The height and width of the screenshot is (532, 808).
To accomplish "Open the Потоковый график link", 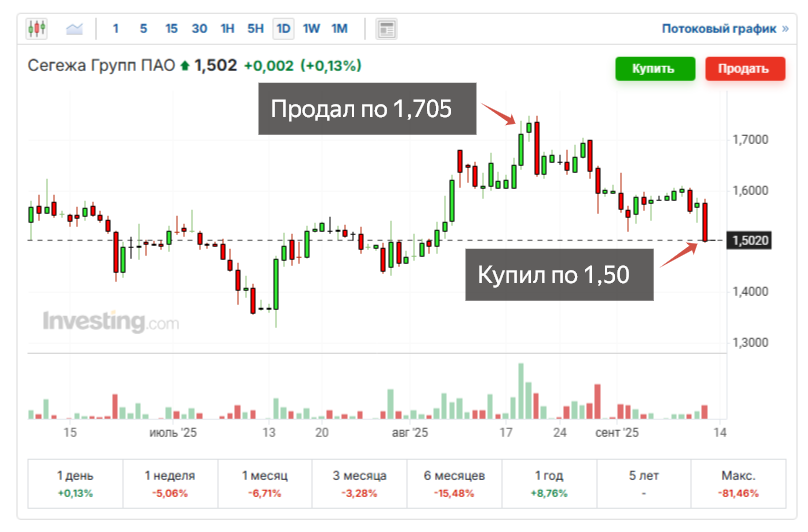I will point(725,29).
